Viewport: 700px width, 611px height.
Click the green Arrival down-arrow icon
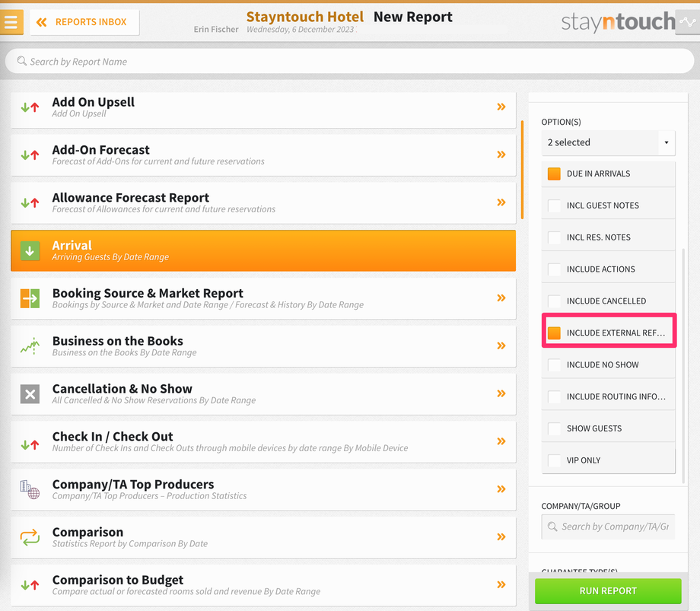[x=30, y=251]
